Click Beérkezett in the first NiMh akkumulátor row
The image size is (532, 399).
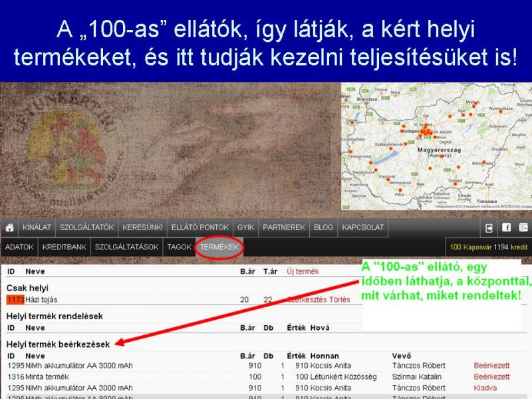point(491,365)
